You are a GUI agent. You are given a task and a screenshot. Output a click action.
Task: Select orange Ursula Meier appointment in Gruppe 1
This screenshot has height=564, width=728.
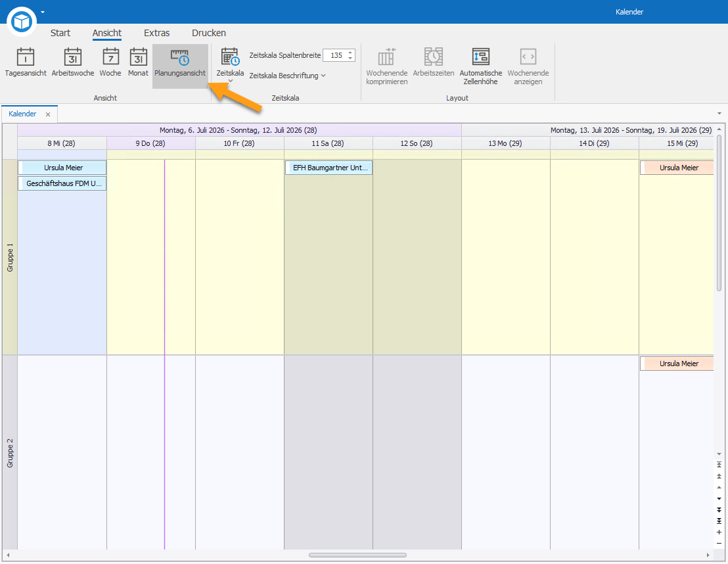(x=677, y=168)
